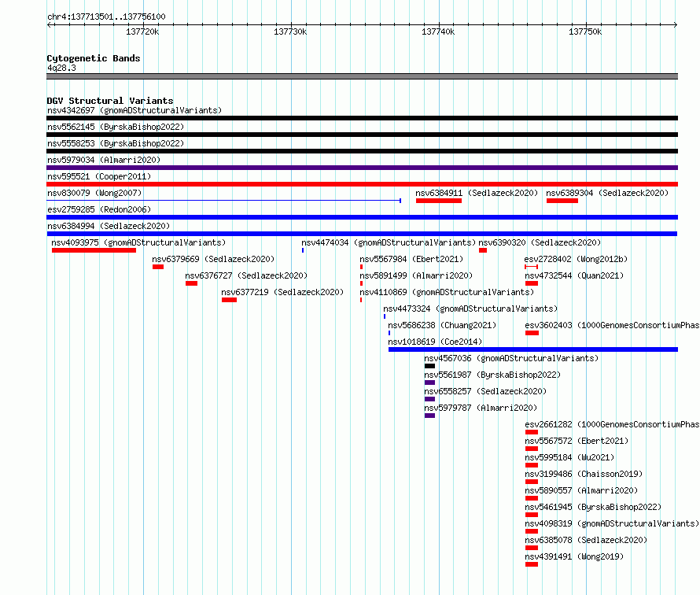700x595 pixels.
Task: Click the red bar under nsv6389304
Action: tap(562, 201)
